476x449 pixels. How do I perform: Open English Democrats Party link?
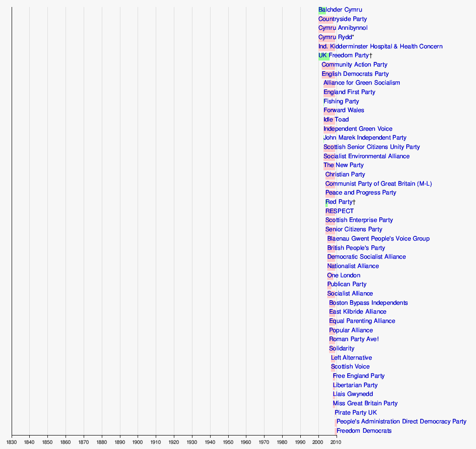[x=355, y=74]
